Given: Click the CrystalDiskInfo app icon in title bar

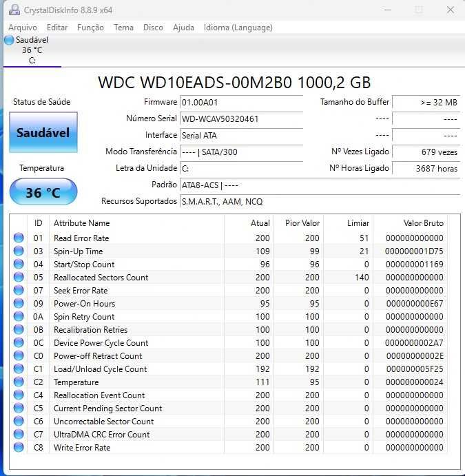Looking at the screenshot, I should 14,10.
